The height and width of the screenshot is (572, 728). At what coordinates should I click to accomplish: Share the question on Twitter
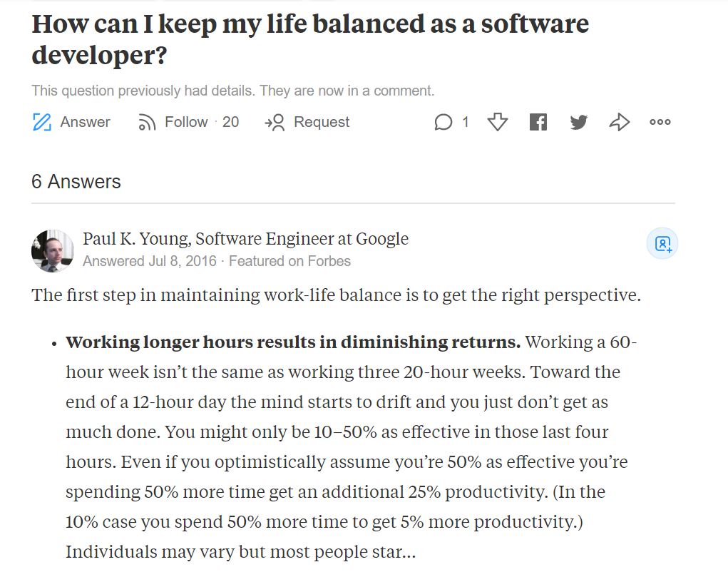[579, 122]
